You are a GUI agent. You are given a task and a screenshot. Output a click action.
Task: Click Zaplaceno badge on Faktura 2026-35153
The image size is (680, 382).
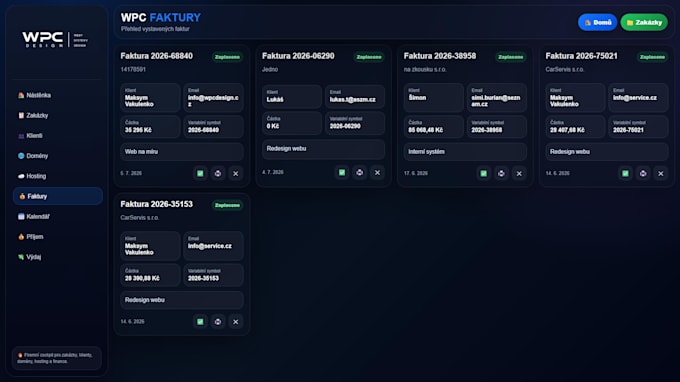coord(227,205)
